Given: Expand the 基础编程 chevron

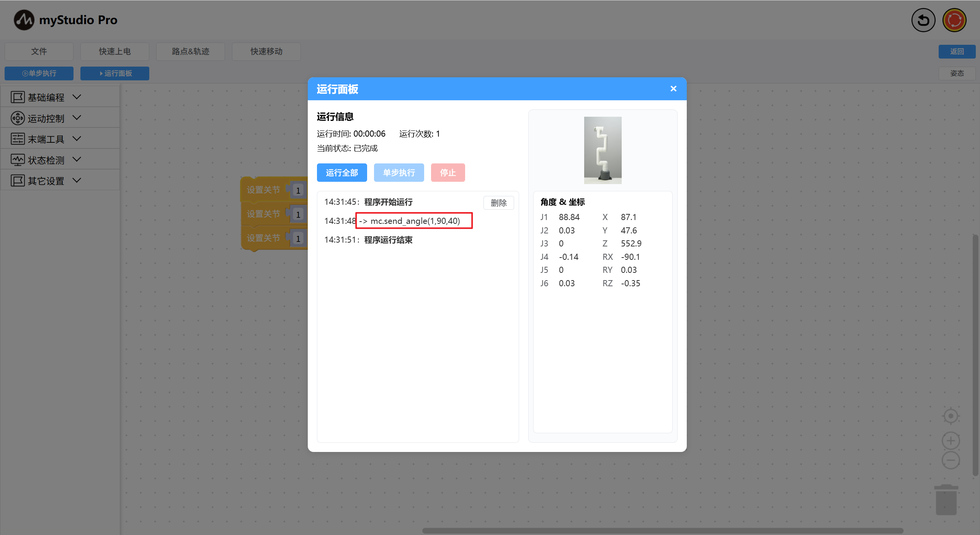Looking at the screenshot, I should click(x=77, y=97).
